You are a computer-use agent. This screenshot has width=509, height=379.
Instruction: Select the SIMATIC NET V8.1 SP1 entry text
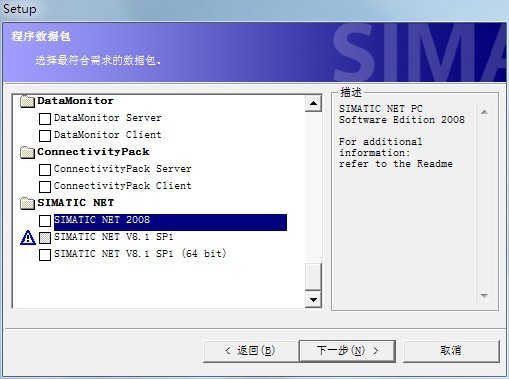pyautogui.click(x=114, y=237)
